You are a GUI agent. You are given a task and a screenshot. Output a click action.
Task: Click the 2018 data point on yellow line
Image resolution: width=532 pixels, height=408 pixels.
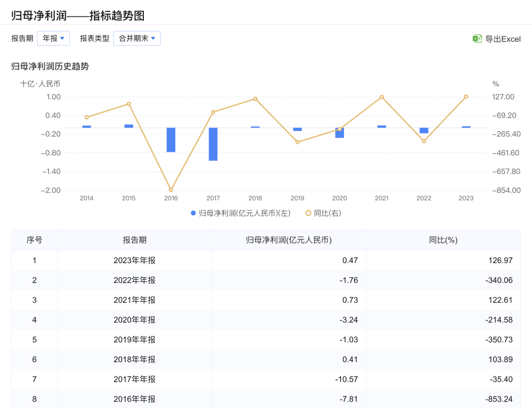pos(255,99)
